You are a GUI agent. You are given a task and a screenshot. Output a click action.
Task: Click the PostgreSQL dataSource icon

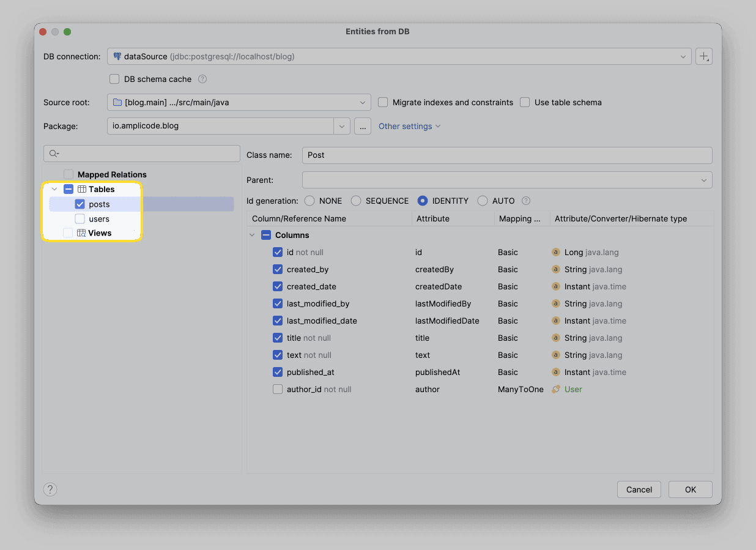[x=117, y=56]
